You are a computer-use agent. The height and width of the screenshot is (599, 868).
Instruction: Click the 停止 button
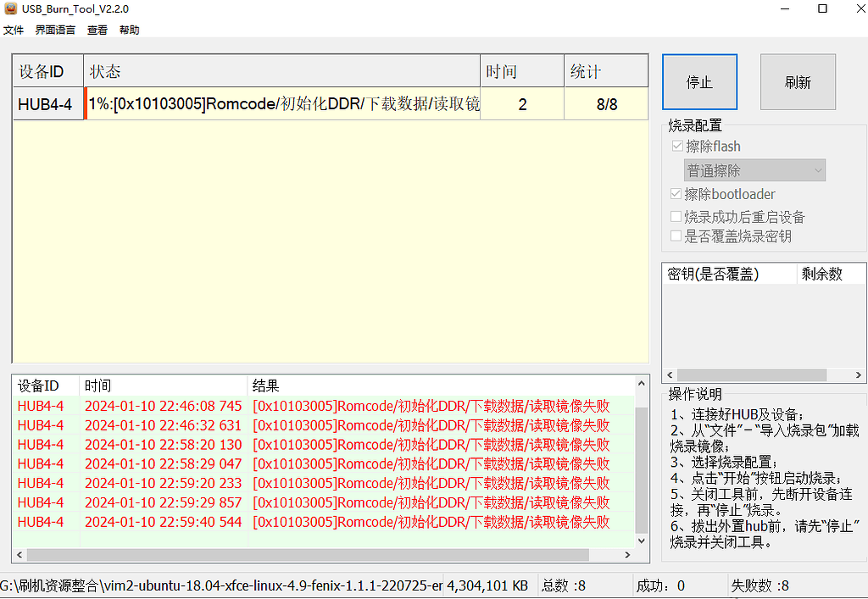pyautogui.click(x=699, y=82)
